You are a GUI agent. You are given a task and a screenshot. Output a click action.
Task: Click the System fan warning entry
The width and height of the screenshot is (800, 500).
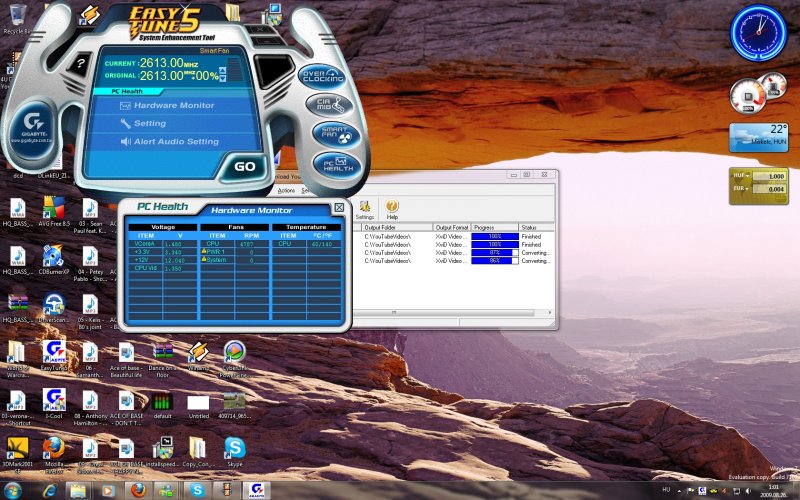pos(235,260)
